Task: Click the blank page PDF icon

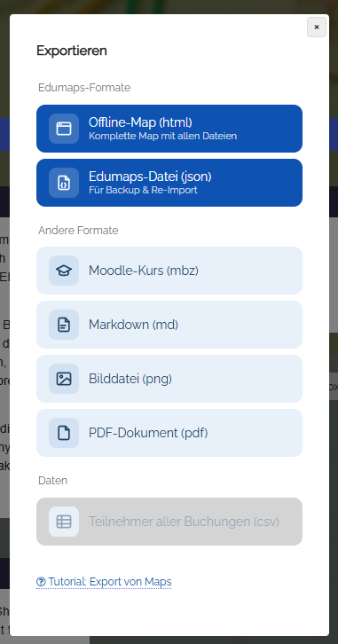Action: 64,433
